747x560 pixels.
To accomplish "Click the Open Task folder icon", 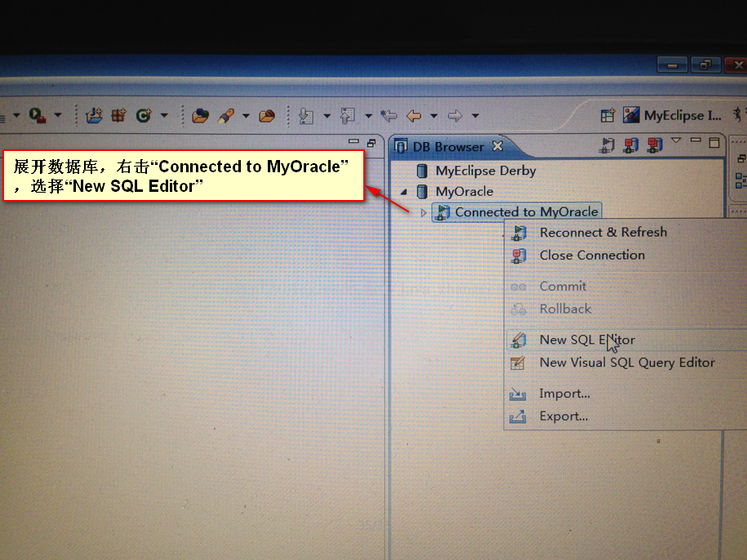I will (267, 116).
